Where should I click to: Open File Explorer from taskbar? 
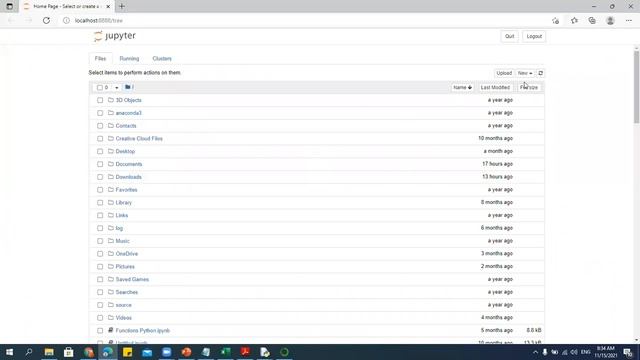49,352
